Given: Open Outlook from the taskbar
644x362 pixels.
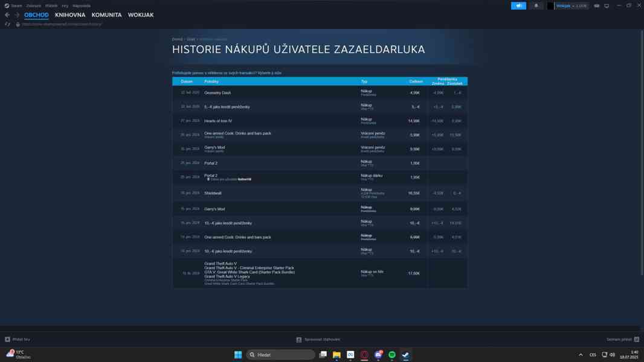Looking at the screenshot, I should click(350, 355).
